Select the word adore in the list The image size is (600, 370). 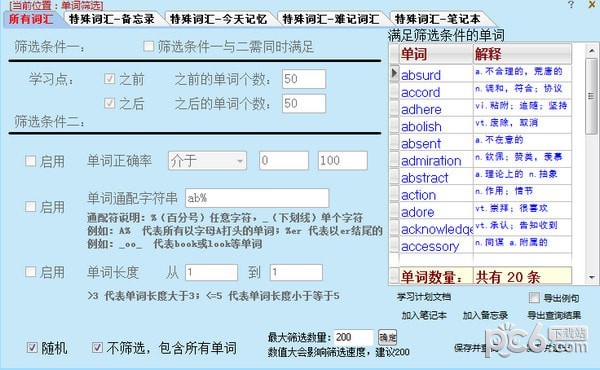436,211
